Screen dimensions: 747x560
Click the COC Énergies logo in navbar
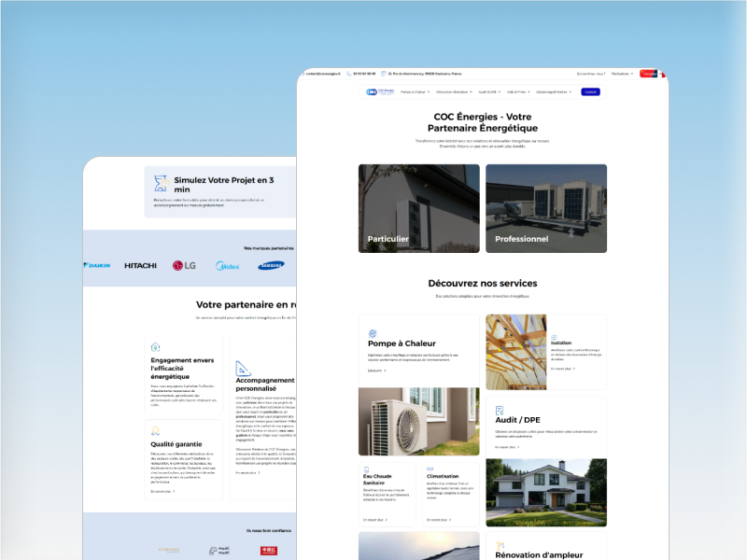(380, 91)
